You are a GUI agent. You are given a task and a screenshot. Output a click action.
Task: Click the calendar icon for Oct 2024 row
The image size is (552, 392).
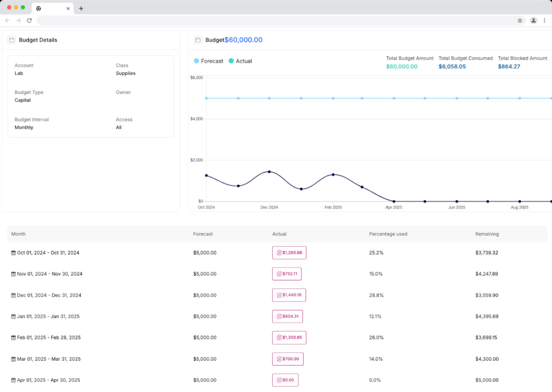click(x=13, y=253)
